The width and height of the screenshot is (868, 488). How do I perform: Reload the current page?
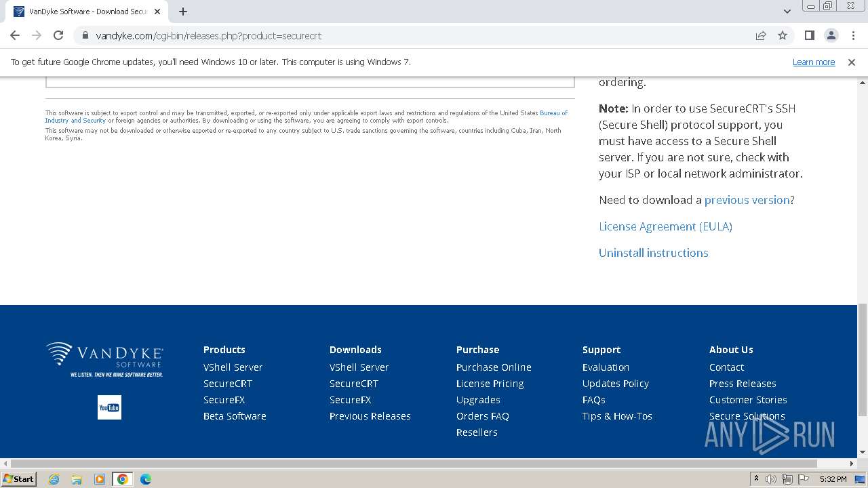point(58,35)
